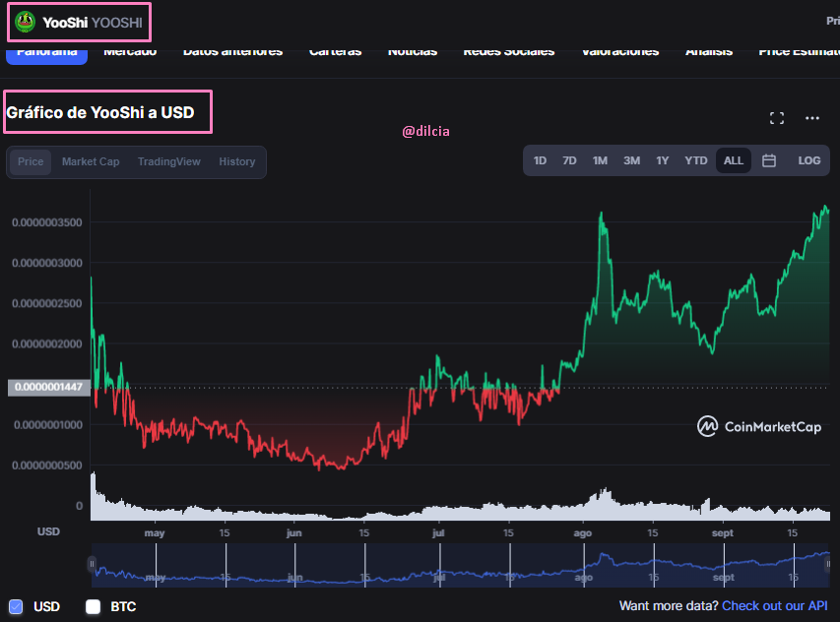Click the YooShi YOOSHI coin name
This screenshot has height=622, width=840.
click(93, 23)
